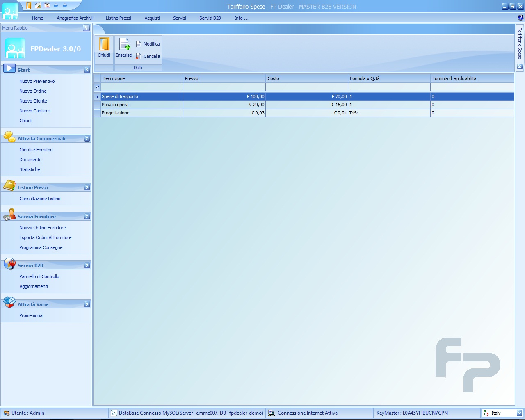Click the Servizi Fornitore person icon
This screenshot has height=420, width=525.
coord(9,215)
